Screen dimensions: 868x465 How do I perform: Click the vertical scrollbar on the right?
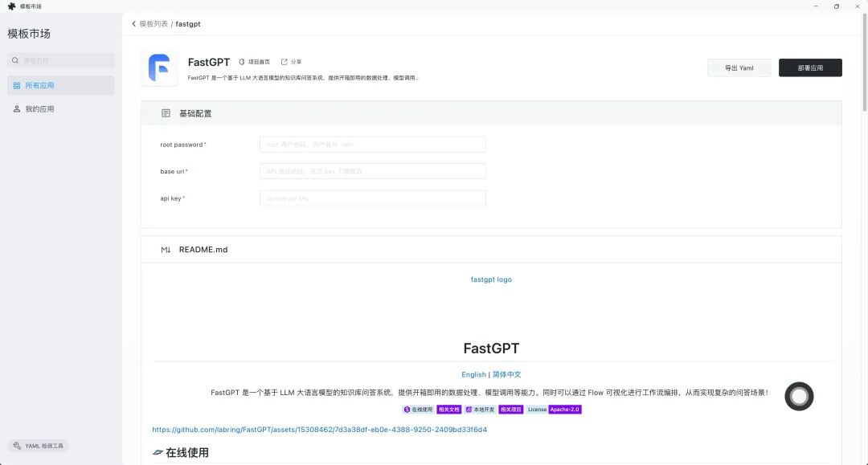[x=865, y=61]
